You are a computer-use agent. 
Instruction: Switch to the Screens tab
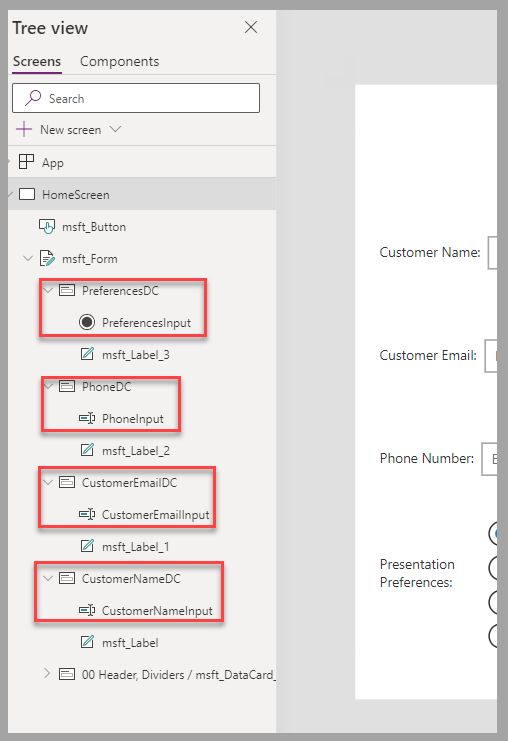coord(37,61)
